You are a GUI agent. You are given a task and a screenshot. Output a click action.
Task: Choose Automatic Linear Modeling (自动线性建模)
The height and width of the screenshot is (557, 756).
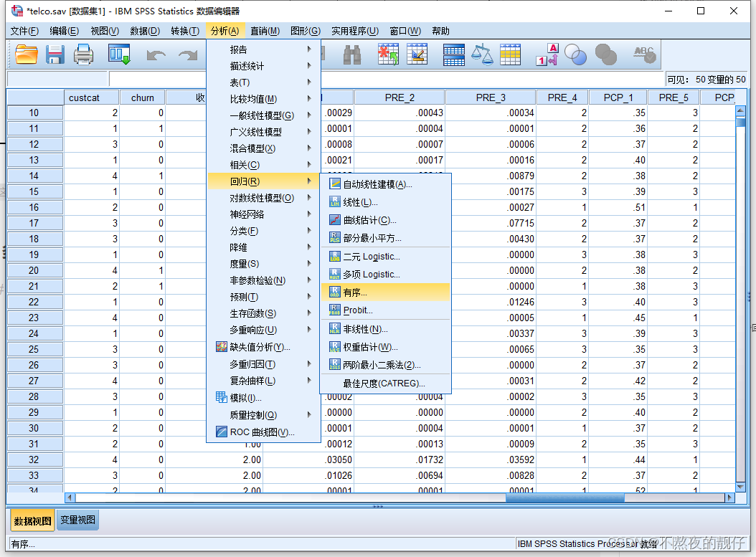385,184
